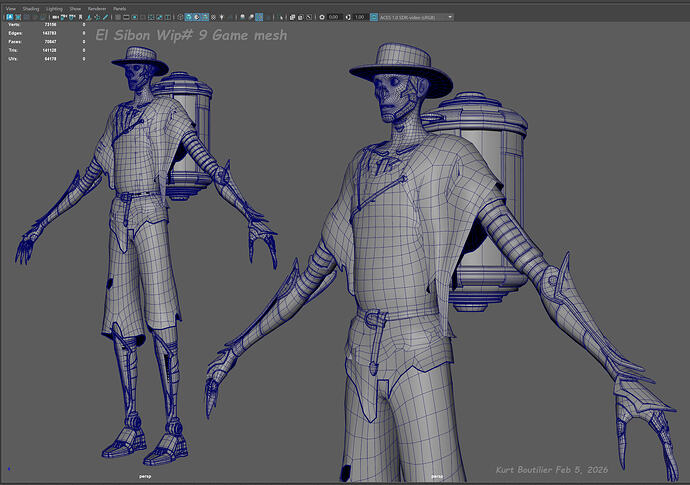The width and height of the screenshot is (690, 485).
Task: Open the Lighting menu
Action: 55,7
